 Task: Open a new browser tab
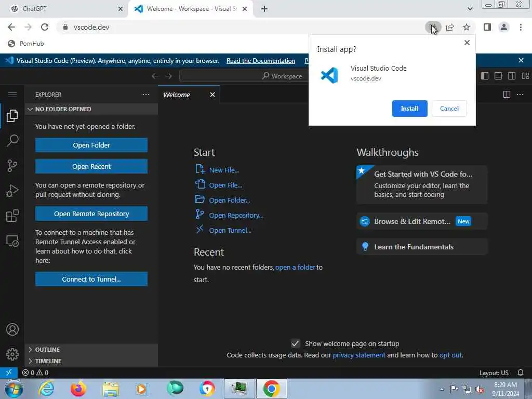click(x=264, y=9)
